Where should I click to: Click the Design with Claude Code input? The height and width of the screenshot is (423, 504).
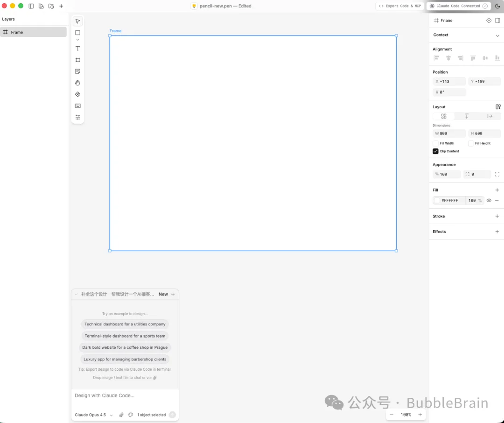coord(125,395)
